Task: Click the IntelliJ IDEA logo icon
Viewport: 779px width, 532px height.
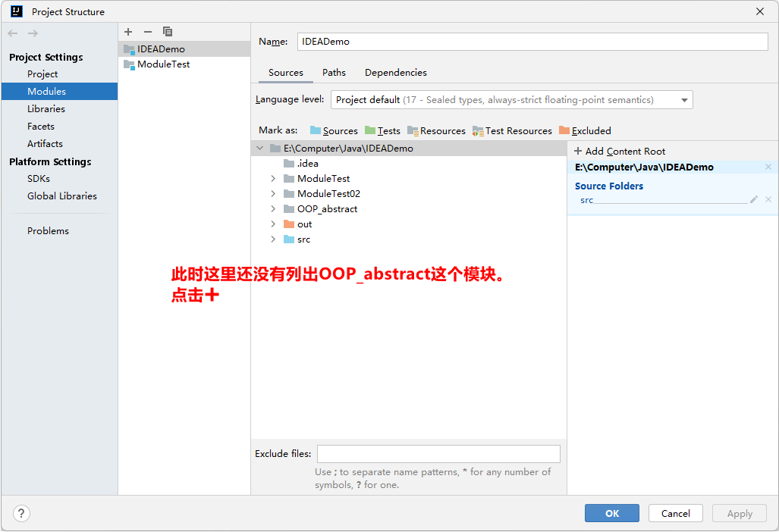Action: coord(17,11)
